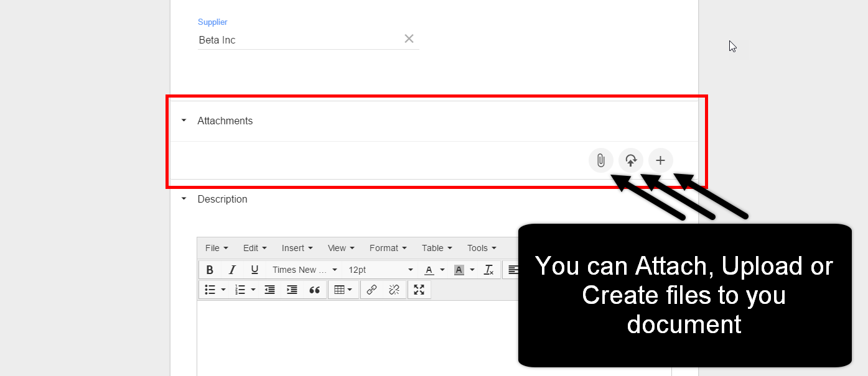Click the insert table grid icon

(339, 290)
